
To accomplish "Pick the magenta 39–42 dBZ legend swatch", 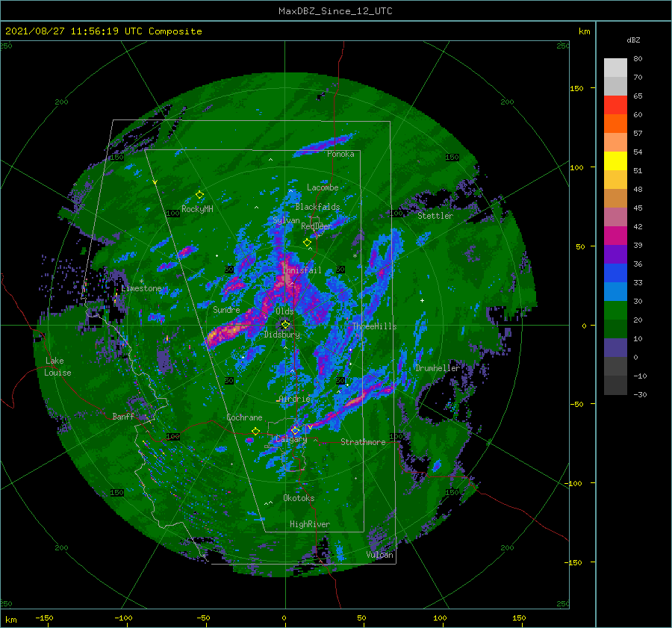I will click(615, 236).
